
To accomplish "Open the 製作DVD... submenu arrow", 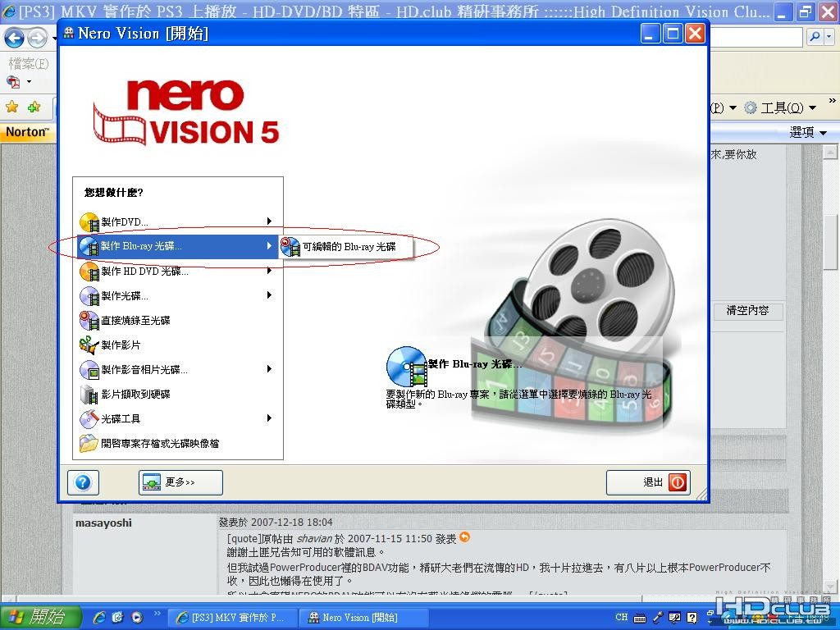I will [269, 221].
